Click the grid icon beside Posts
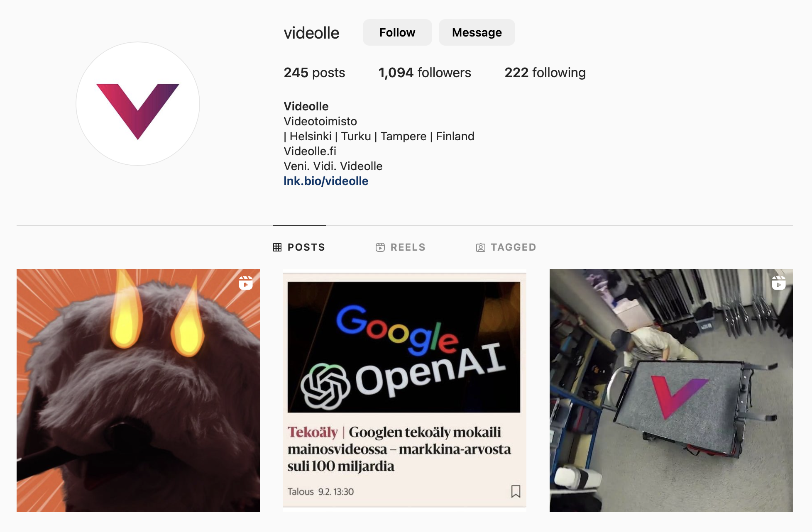This screenshot has width=812, height=532. click(277, 247)
